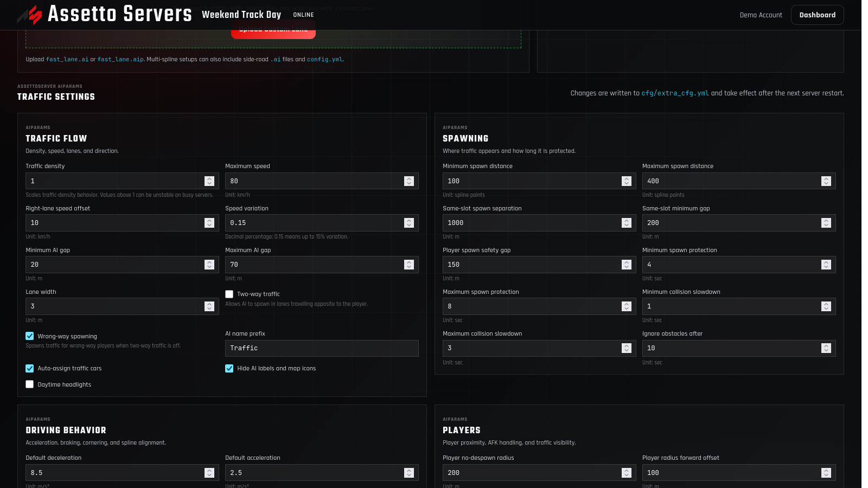Click Player radius forward offset stepper
Screen dimensions: 868x488
(826, 473)
